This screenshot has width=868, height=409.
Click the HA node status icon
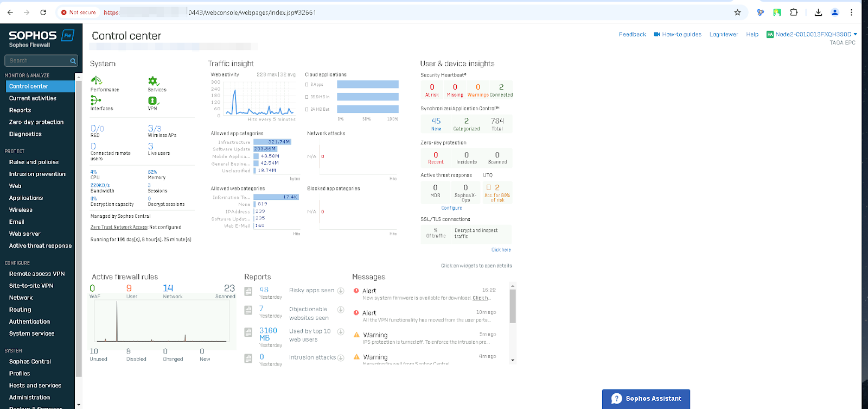coord(770,34)
